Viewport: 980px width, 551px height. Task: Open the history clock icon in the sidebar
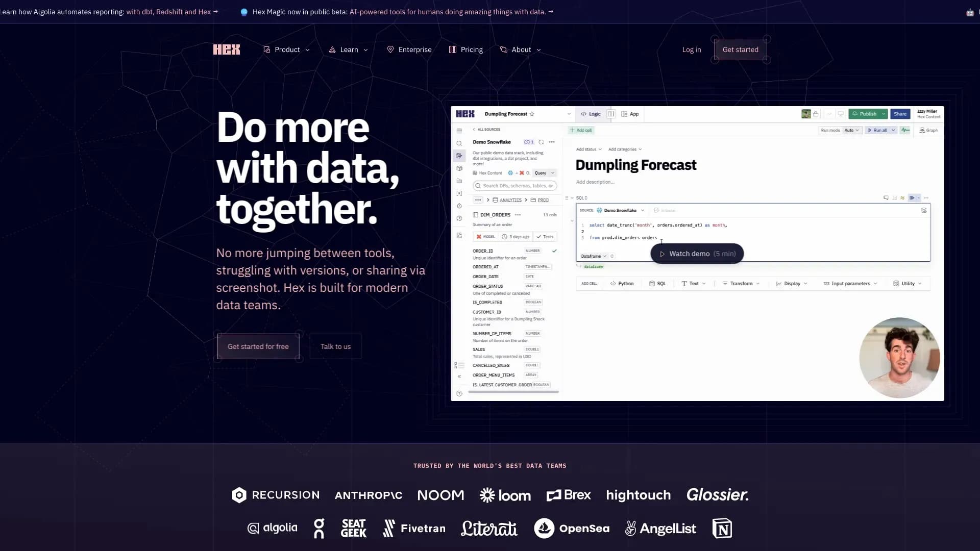[x=459, y=218]
